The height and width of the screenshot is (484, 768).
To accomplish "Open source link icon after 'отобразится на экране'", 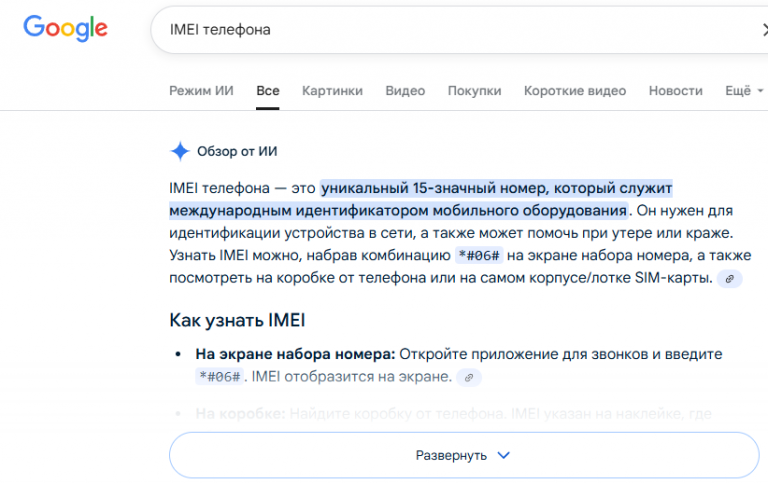I will (469, 377).
